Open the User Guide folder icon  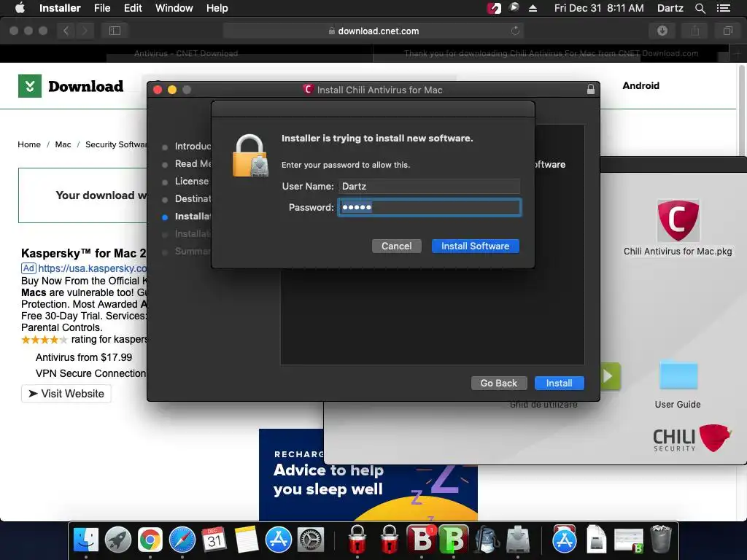(x=678, y=374)
